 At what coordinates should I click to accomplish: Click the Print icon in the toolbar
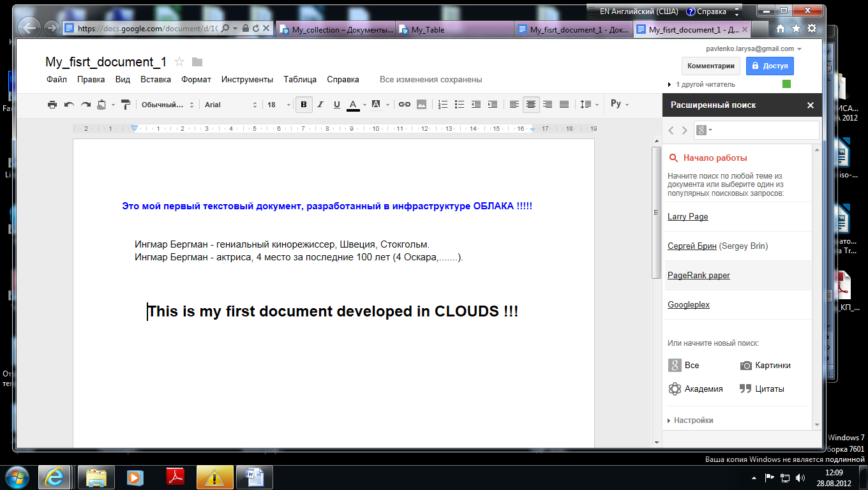52,105
